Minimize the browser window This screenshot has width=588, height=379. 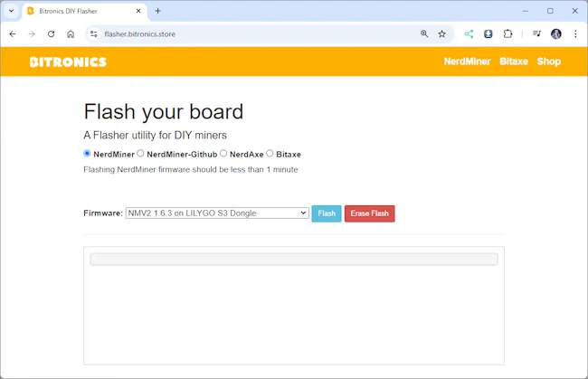526,11
